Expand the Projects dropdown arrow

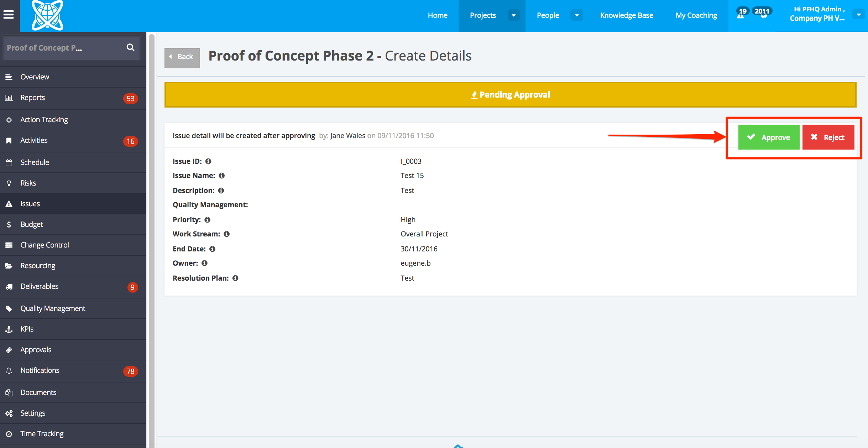(x=513, y=15)
